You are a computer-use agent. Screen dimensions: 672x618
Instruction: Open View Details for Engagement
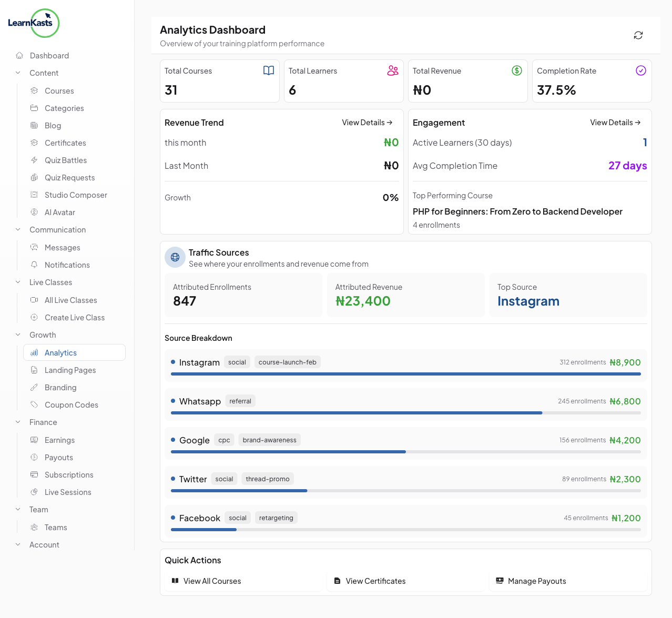click(x=615, y=123)
